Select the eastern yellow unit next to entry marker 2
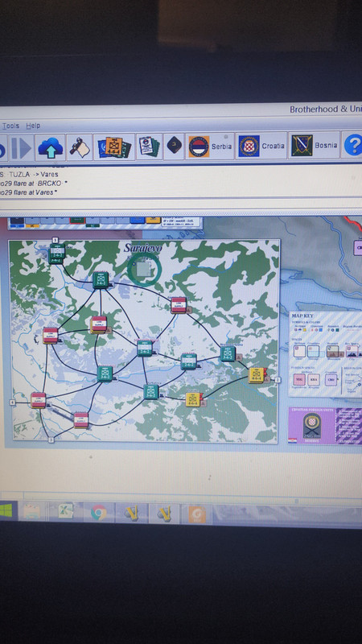 click(x=257, y=375)
